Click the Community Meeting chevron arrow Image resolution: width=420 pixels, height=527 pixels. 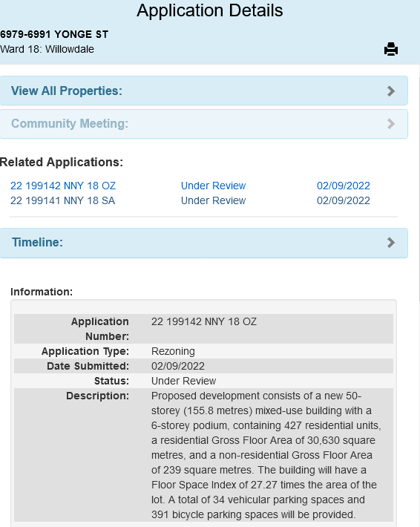point(391,124)
